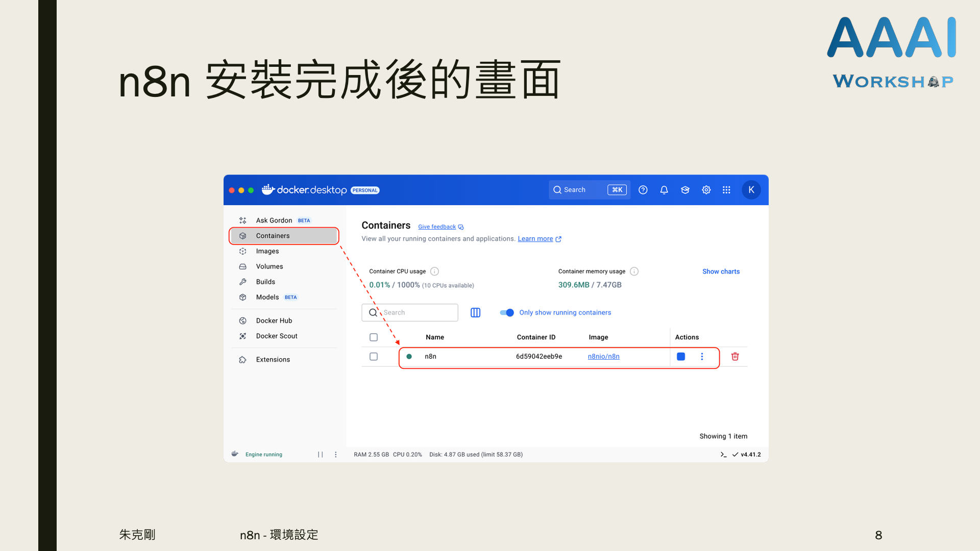This screenshot has width=980, height=551.
Task: Open Images in the sidebar
Action: tap(267, 251)
